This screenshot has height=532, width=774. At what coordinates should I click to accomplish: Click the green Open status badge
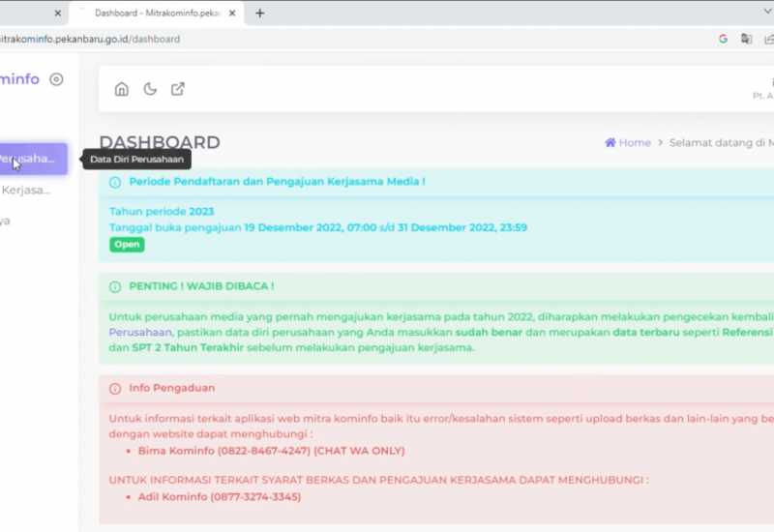[x=127, y=245]
